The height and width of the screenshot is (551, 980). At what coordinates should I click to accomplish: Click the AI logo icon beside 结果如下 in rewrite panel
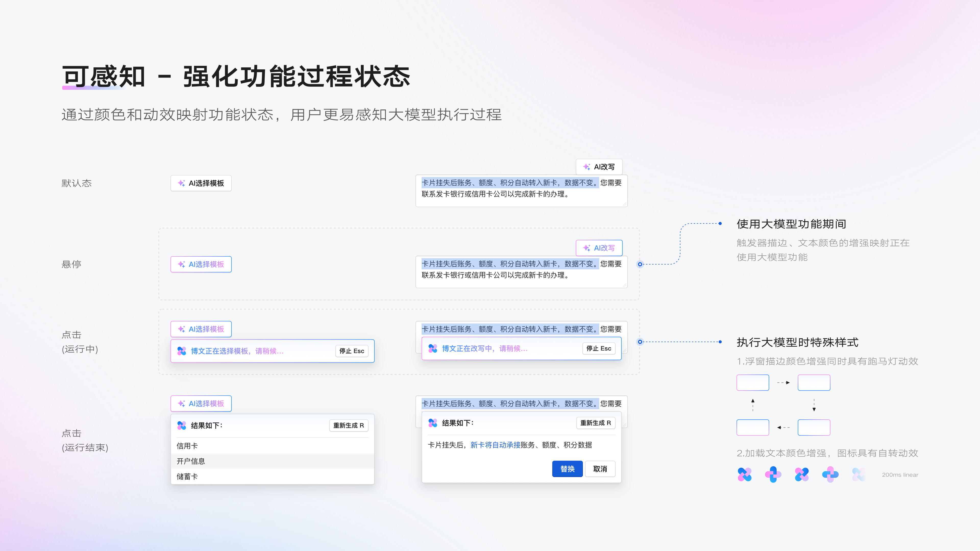[x=433, y=423]
